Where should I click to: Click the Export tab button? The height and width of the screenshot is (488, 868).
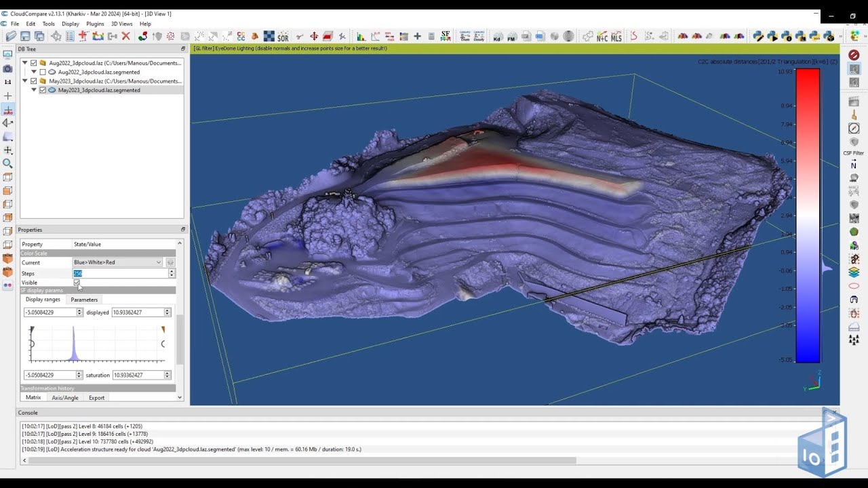pos(97,398)
